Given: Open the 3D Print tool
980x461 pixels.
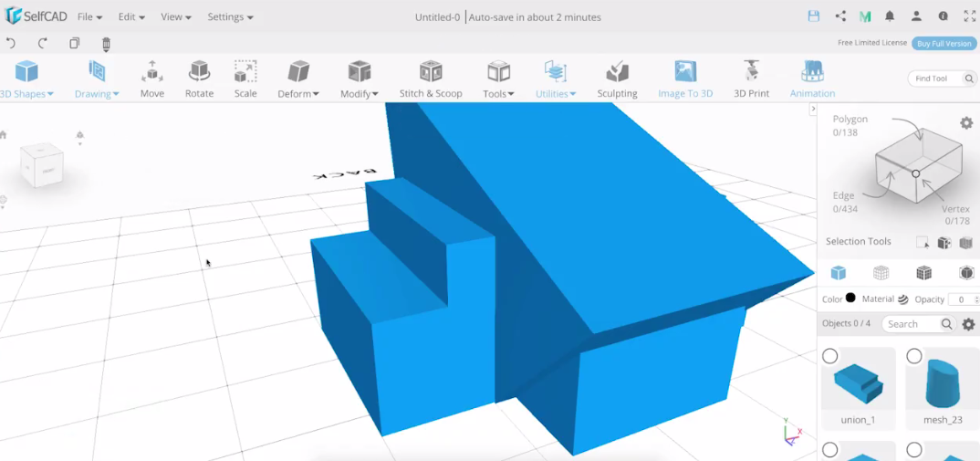Looking at the screenshot, I should tap(751, 79).
